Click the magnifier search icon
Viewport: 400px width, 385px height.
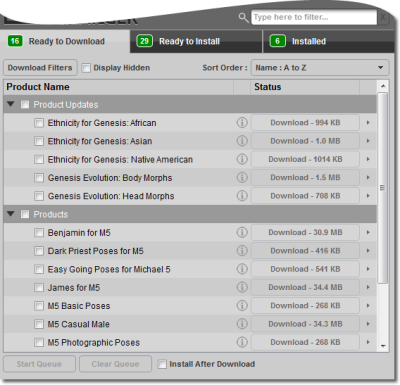(244, 18)
